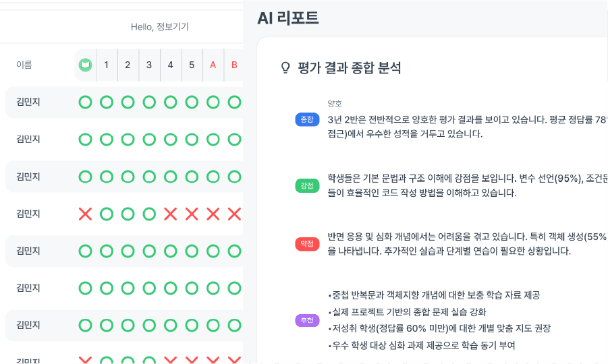
Task: Select the green 강점 badge
Action: coord(307,185)
